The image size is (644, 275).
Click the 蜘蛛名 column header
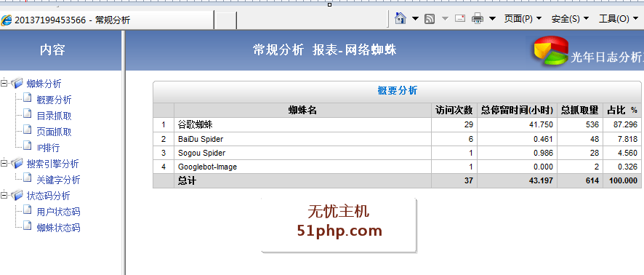[302, 110]
